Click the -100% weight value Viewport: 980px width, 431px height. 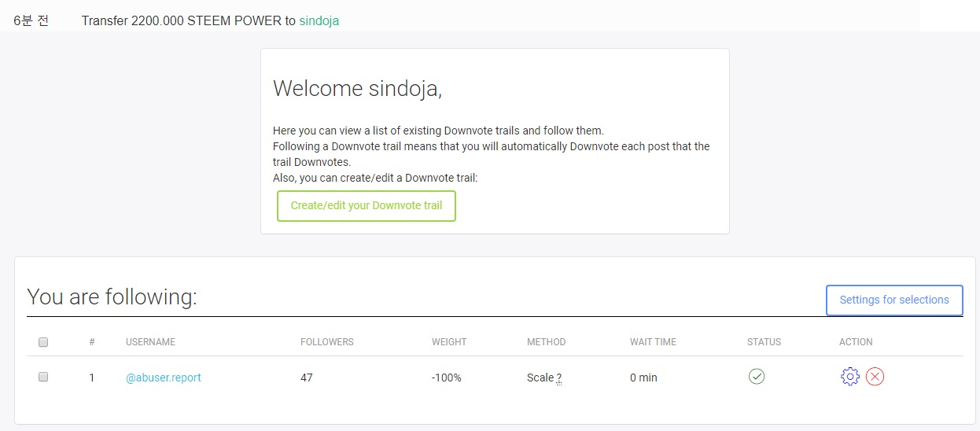pyautogui.click(x=447, y=378)
